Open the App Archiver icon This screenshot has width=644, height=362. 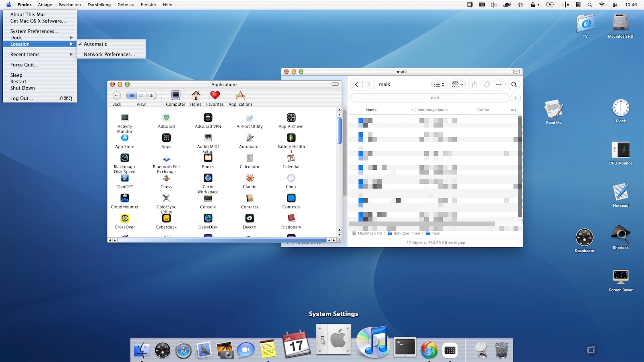pyautogui.click(x=291, y=118)
